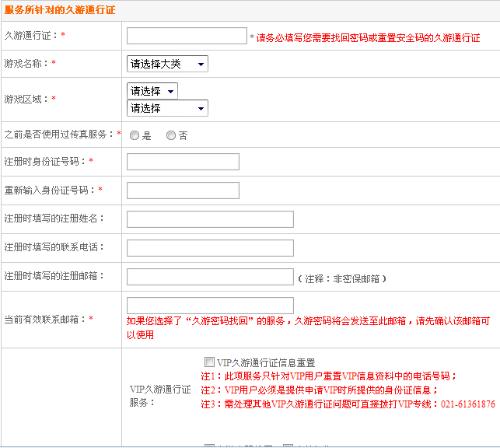Click the 否 label next to radio button
This screenshot has width=500, height=448.
click(x=183, y=136)
